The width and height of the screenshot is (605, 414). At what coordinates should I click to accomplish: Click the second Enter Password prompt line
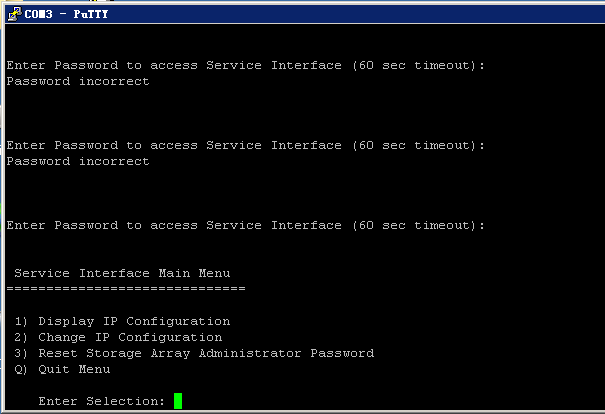(x=246, y=145)
